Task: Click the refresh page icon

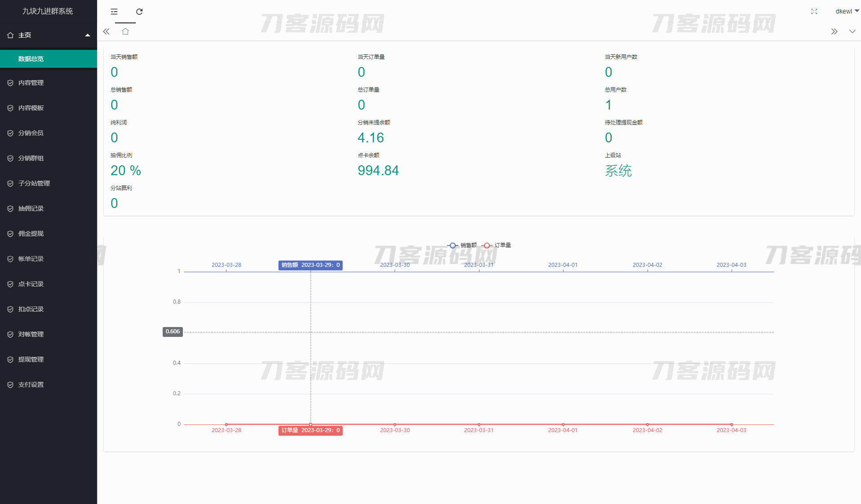Action: [x=139, y=12]
